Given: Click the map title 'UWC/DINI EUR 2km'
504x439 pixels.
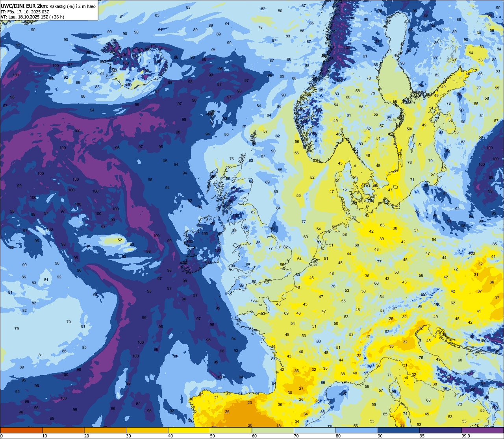Looking at the screenshot, I should coord(24,6).
